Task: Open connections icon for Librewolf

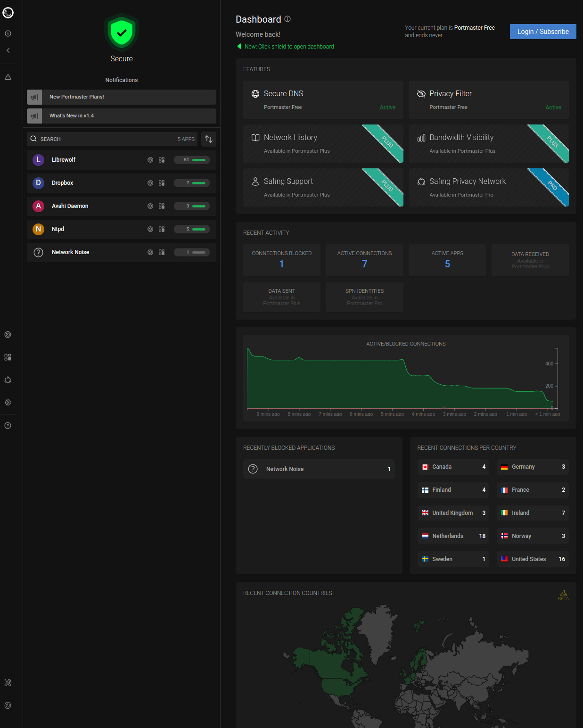Action: (x=150, y=160)
